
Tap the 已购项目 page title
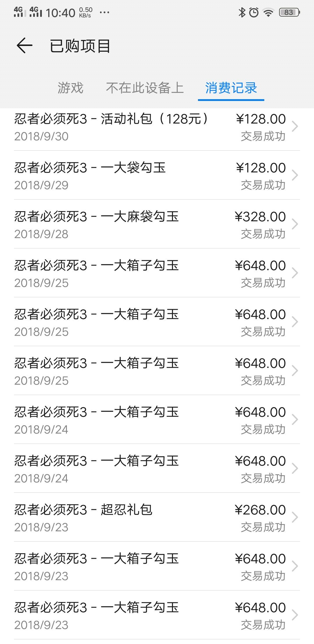(x=80, y=46)
